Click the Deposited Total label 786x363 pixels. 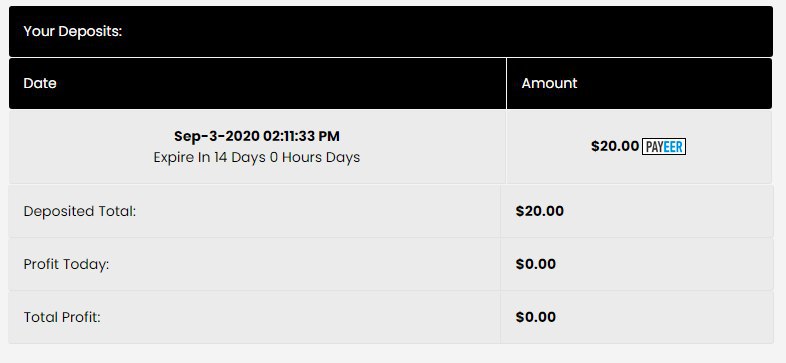80,211
